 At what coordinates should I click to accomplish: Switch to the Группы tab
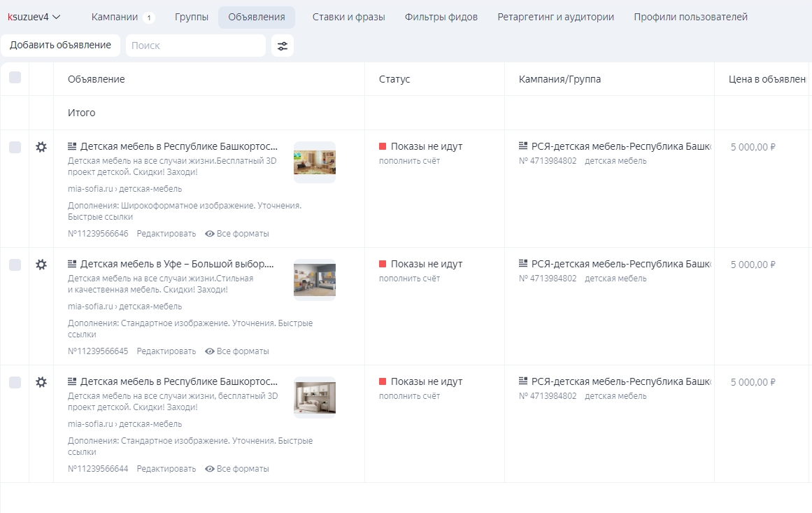(192, 17)
